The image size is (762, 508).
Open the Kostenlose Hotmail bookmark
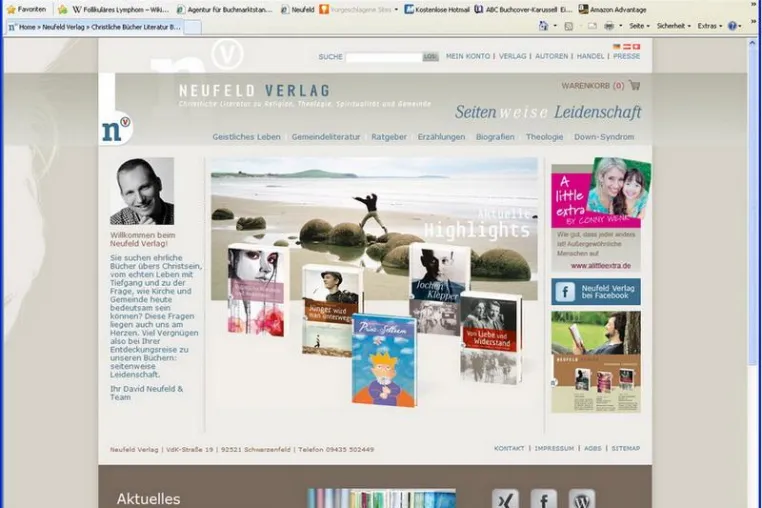tap(437, 9)
